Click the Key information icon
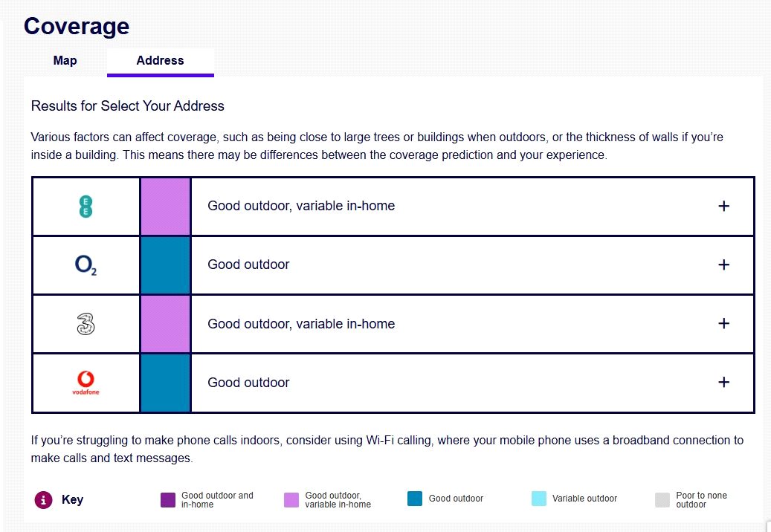Image resolution: width=771 pixels, height=532 pixels. pyautogui.click(x=44, y=500)
